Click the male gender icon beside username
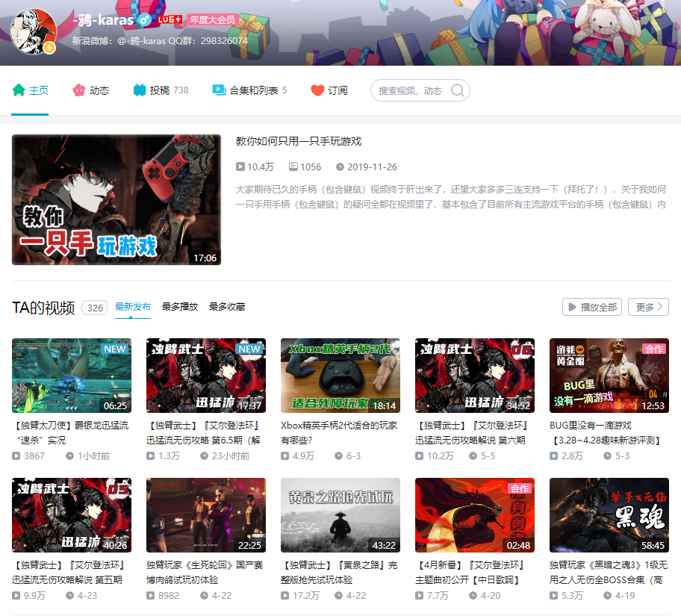Image resolution: width=681 pixels, height=616 pixels. tap(145, 19)
